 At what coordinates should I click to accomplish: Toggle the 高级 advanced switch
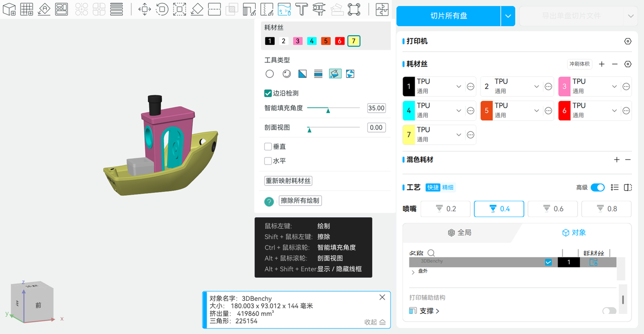pyautogui.click(x=598, y=187)
